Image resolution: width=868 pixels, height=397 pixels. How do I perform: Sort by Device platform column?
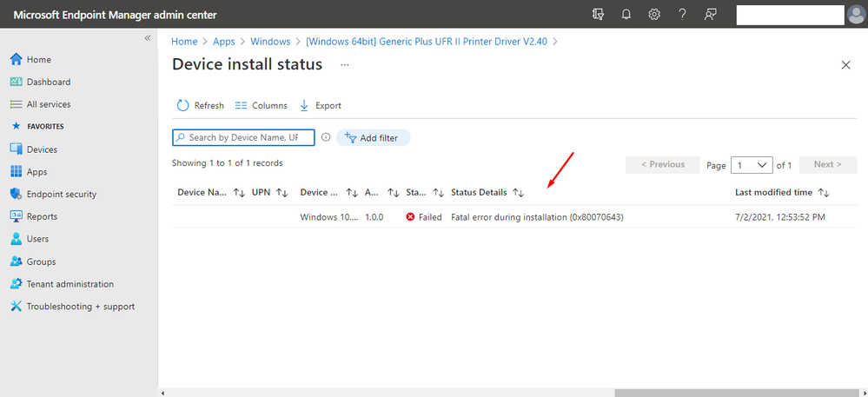pos(328,193)
